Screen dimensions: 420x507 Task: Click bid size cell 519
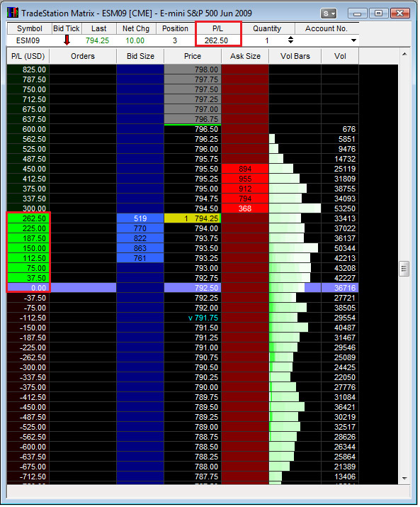click(140, 218)
